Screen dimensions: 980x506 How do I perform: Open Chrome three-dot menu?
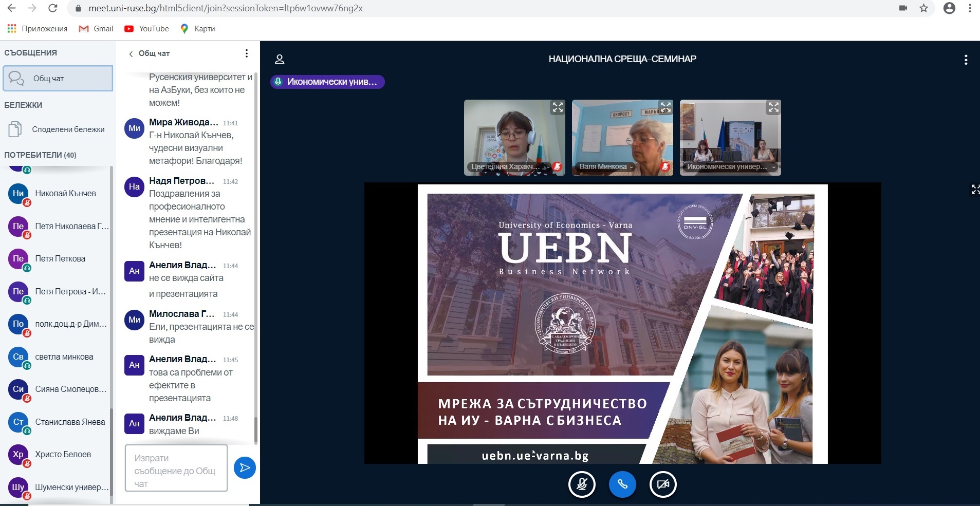(970, 8)
